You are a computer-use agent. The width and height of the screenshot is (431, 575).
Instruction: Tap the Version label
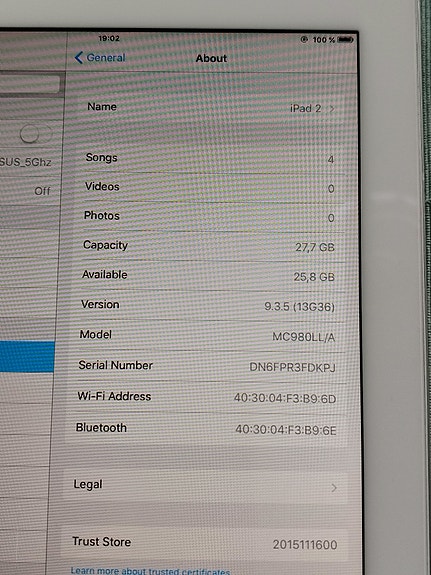click(100, 304)
